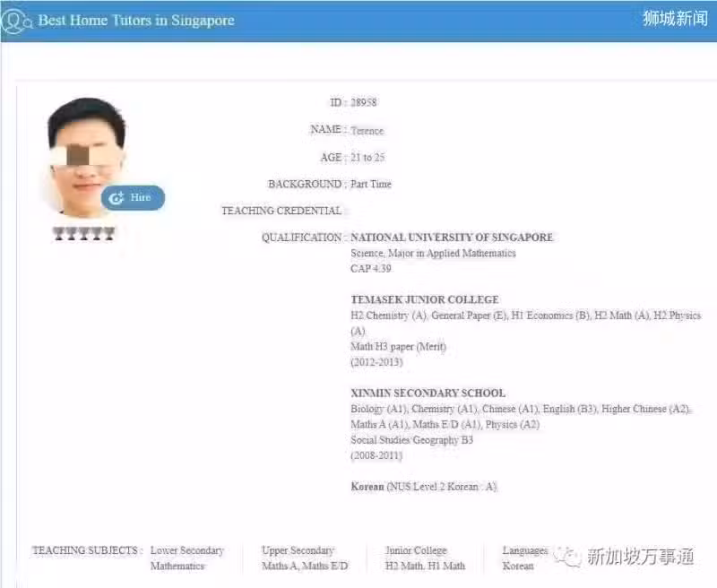Viewport: 717px width, 588px height.
Task: Select the name Terence
Action: (x=367, y=131)
